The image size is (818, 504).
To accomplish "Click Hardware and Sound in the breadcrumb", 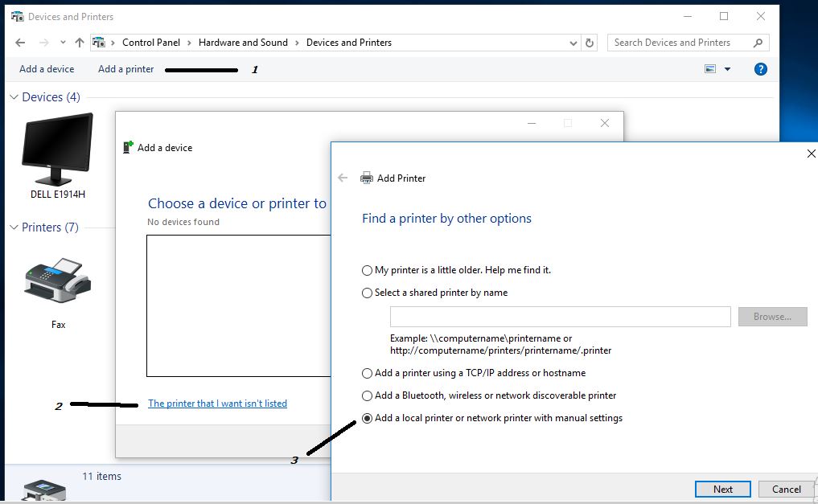I will (x=243, y=42).
